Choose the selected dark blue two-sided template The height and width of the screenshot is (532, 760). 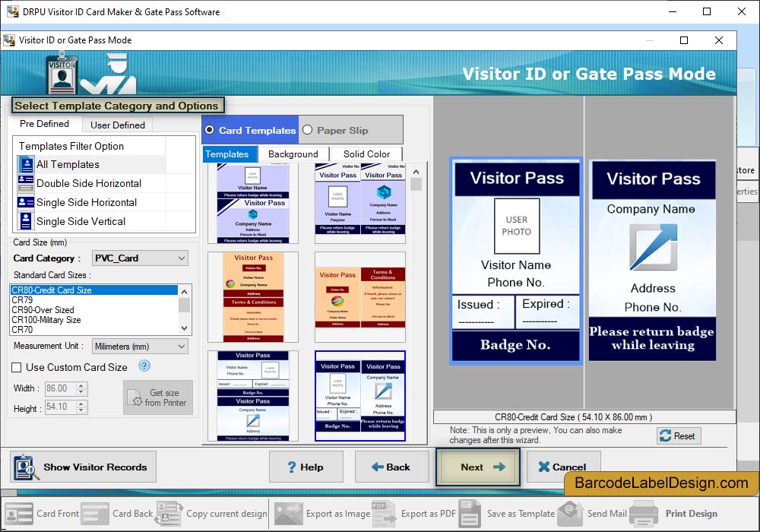click(x=360, y=396)
